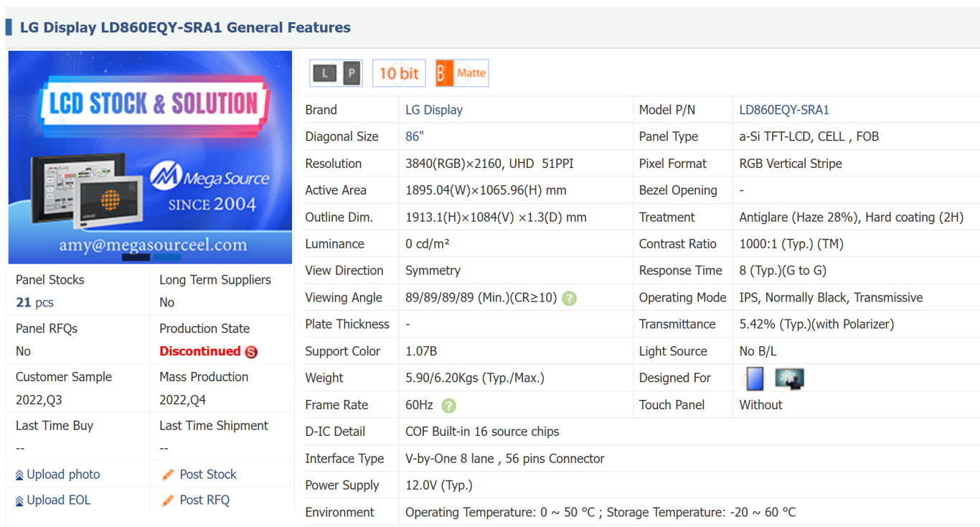Screen dimensions: 980x527
Task: Click V-by-One 8 lane, 56 pins Connector text
Action: (x=504, y=459)
